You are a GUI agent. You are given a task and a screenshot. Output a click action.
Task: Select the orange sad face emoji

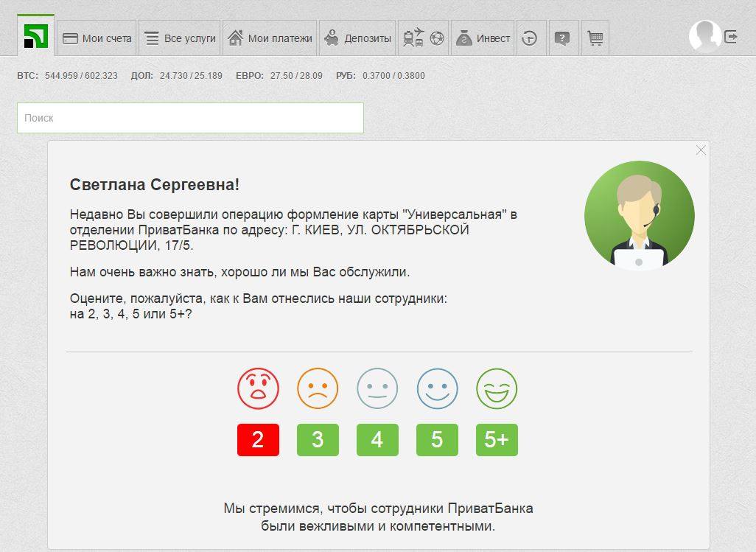[x=318, y=389]
